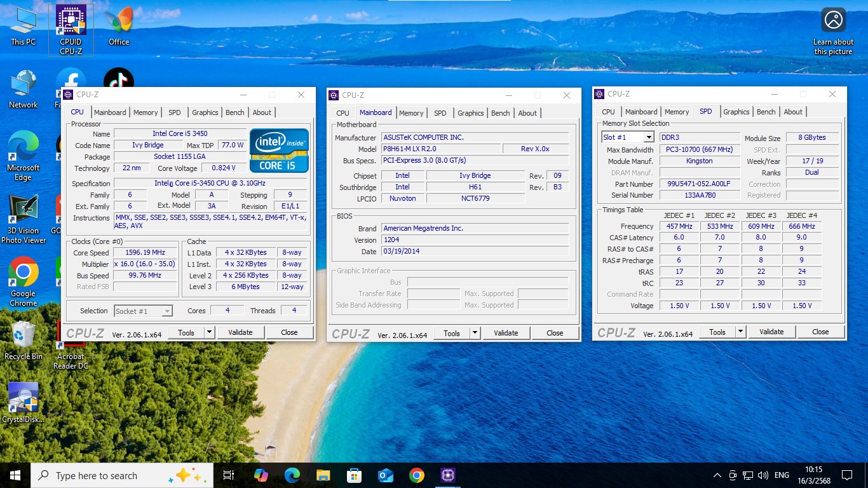Click the Socket 1155 LGA package field

coord(180,156)
